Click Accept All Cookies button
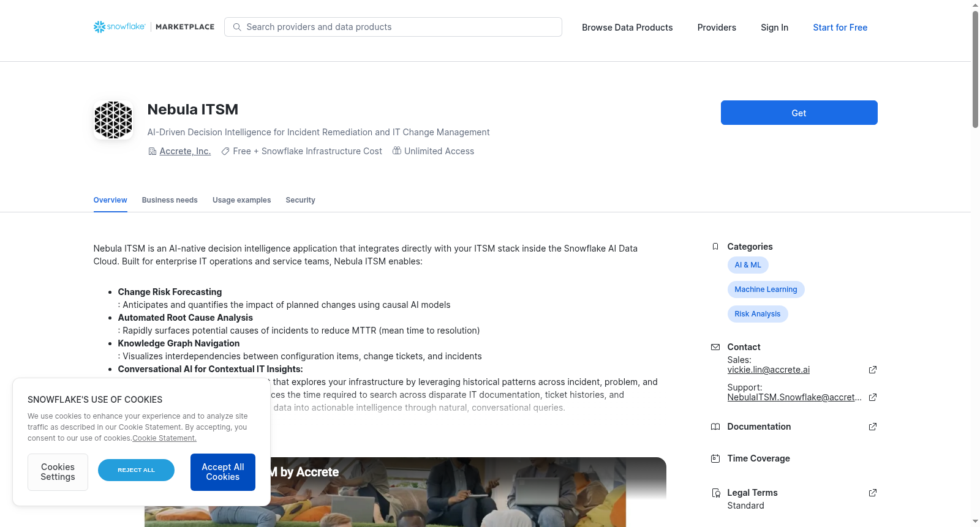 [x=223, y=472]
